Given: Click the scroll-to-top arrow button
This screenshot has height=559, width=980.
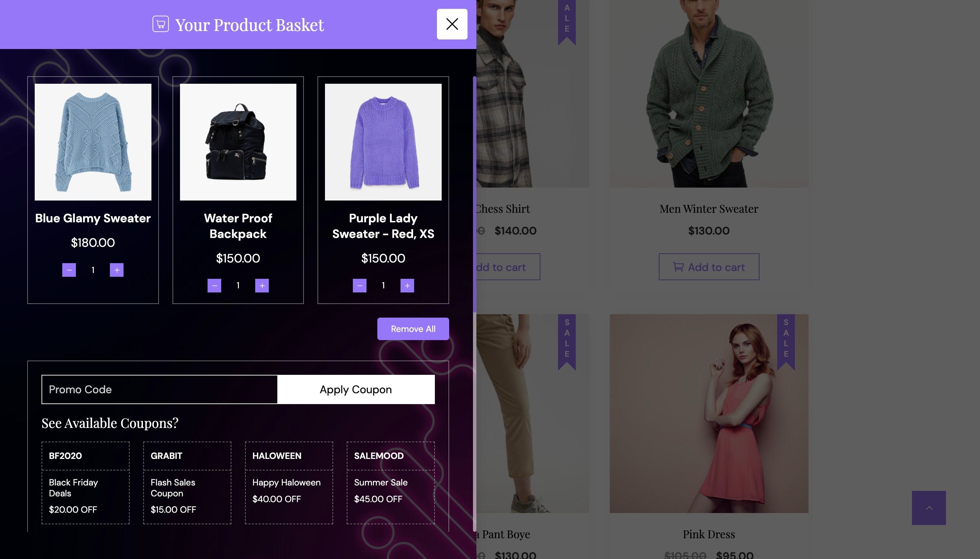Looking at the screenshot, I should [x=929, y=508].
